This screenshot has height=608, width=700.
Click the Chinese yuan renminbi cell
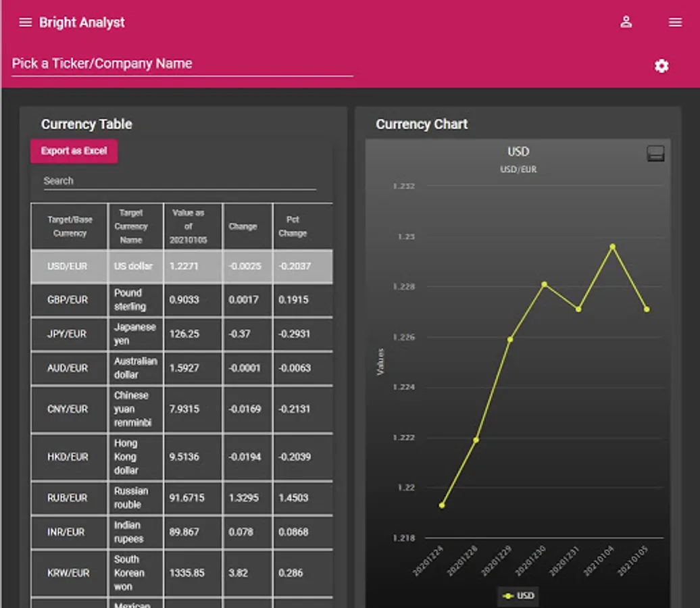[x=136, y=409]
